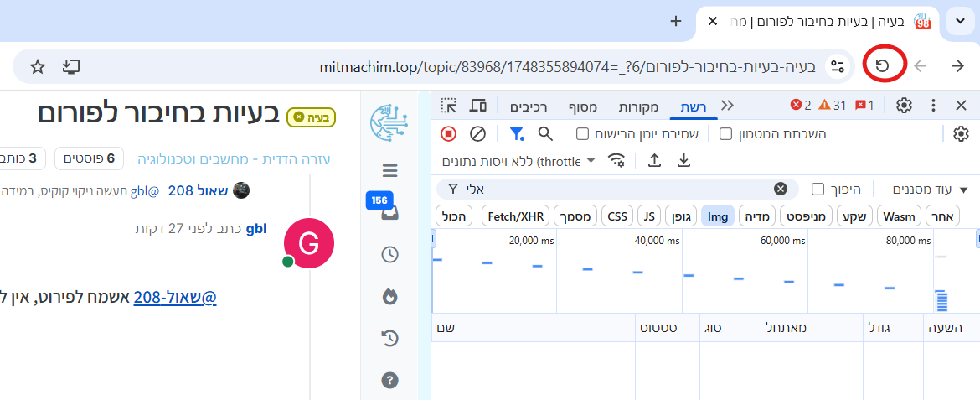
Task: Open the DevTools three-dot customize menu
Action: [x=933, y=106]
